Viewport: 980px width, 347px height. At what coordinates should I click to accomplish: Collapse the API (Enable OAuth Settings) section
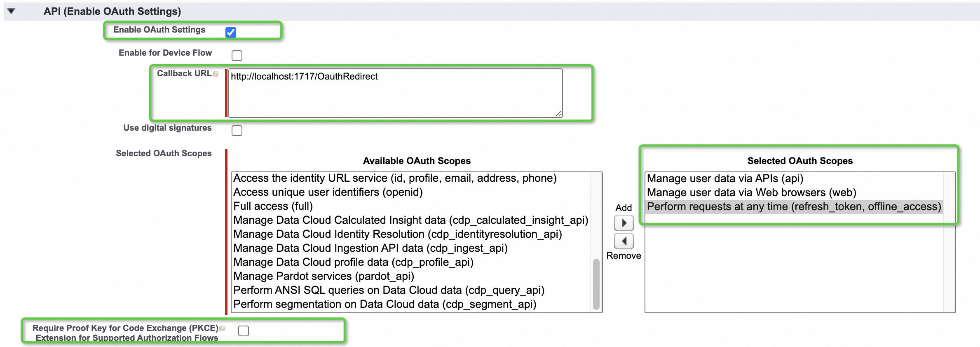click(x=11, y=11)
